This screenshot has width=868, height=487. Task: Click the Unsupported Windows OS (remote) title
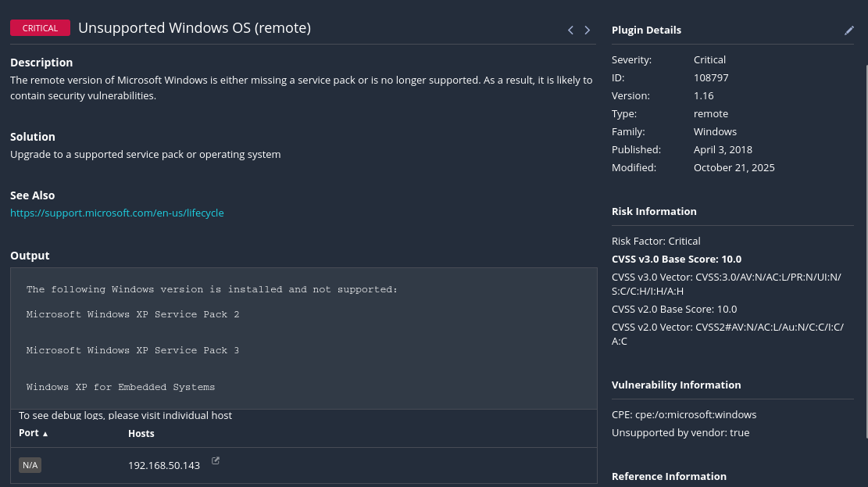coord(195,28)
